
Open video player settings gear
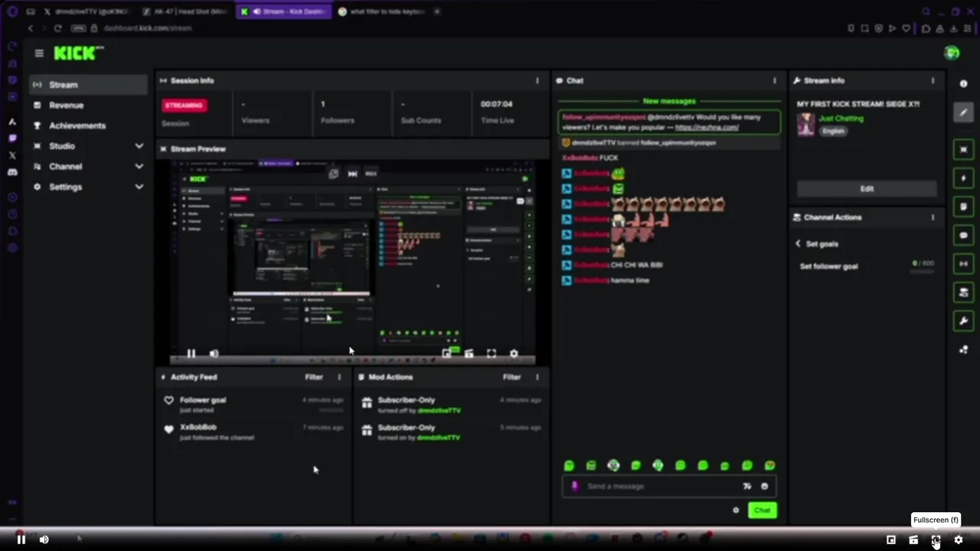click(958, 540)
